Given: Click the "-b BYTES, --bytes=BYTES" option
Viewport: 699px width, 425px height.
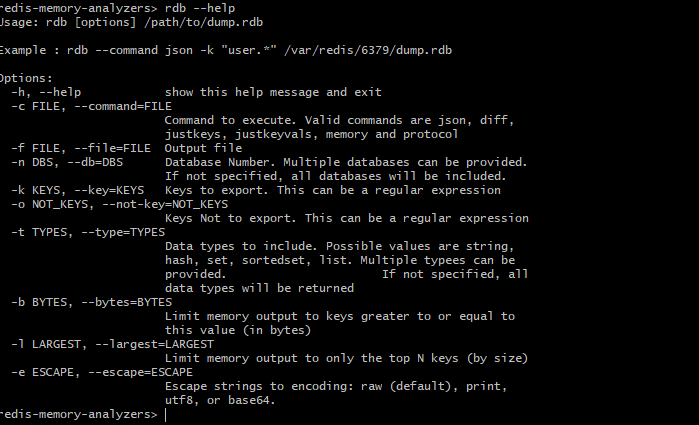Looking at the screenshot, I should pos(92,301).
